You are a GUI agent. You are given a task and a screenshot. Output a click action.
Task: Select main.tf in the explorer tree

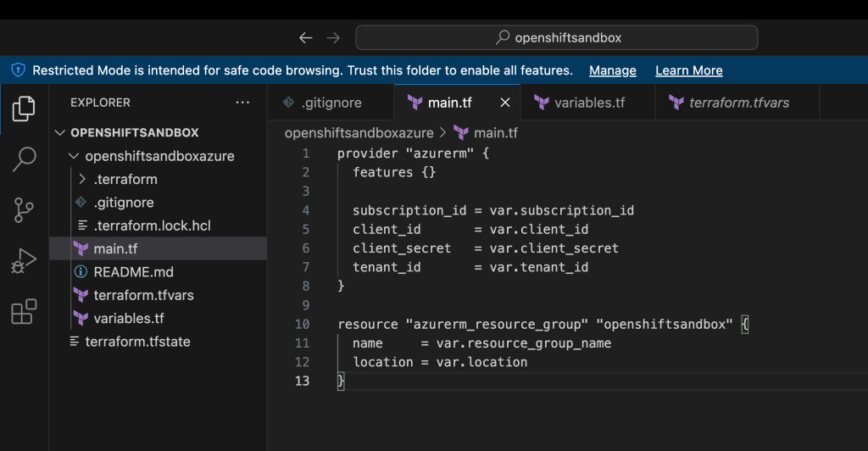coord(158,249)
